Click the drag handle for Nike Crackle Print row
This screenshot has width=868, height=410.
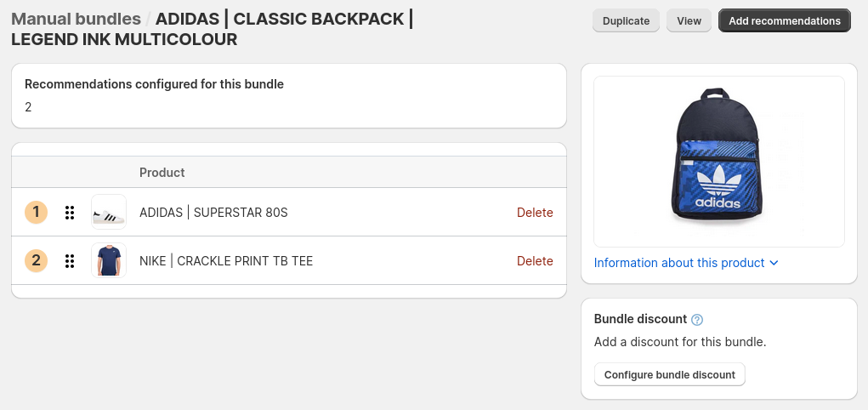tap(70, 261)
